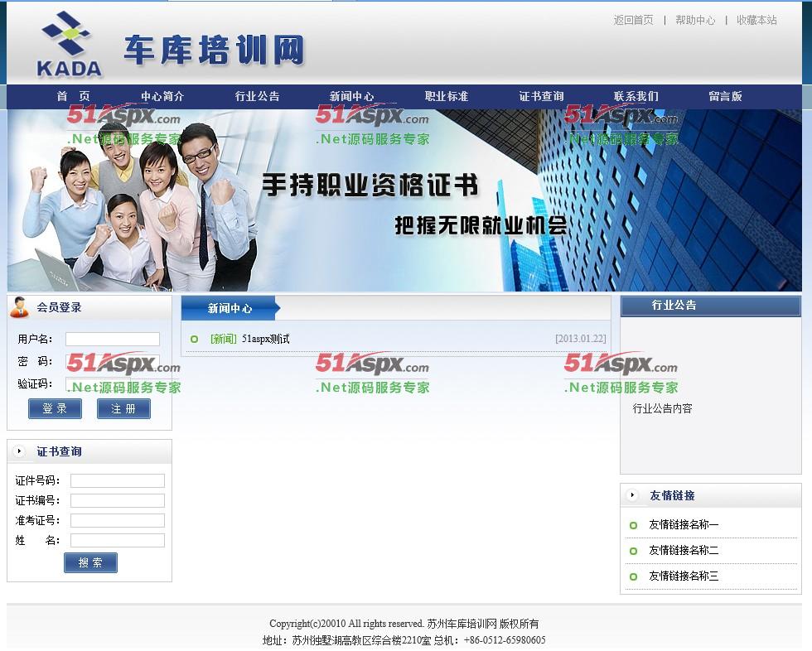The image size is (812, 651).
Task: Select 证书查询 in the navigation bar
Action: click(541, 96)
